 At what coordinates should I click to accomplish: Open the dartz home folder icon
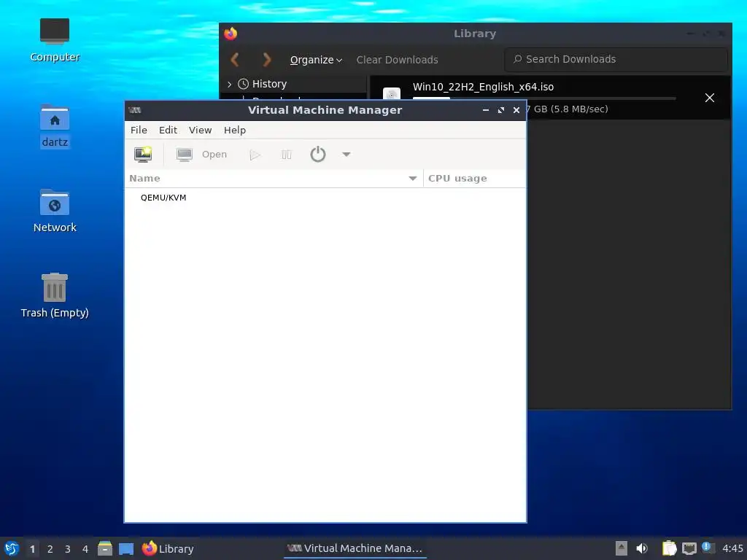(54, 126)
